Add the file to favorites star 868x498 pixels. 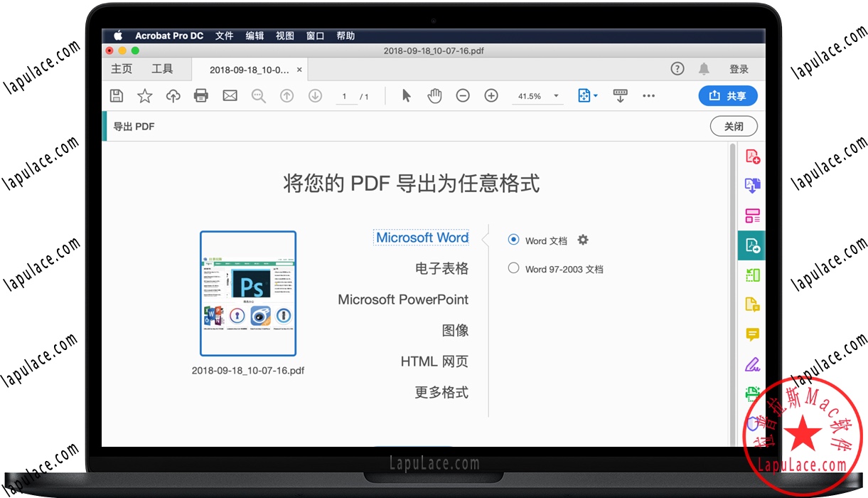click(144, 95)
